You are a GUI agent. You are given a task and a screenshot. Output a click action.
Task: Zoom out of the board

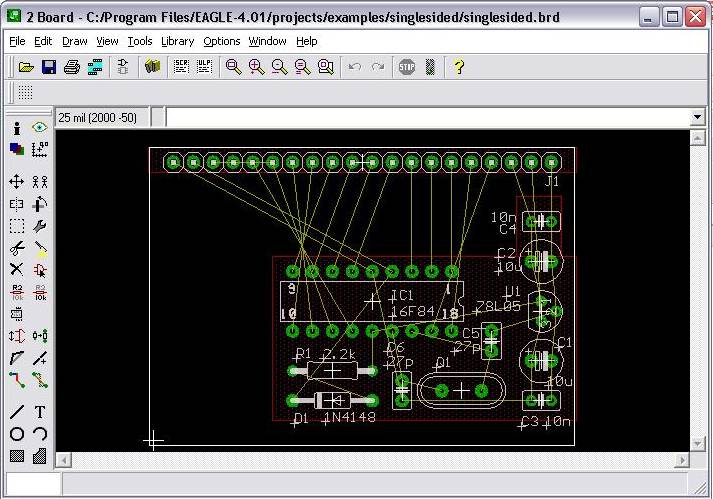[279, 67]
